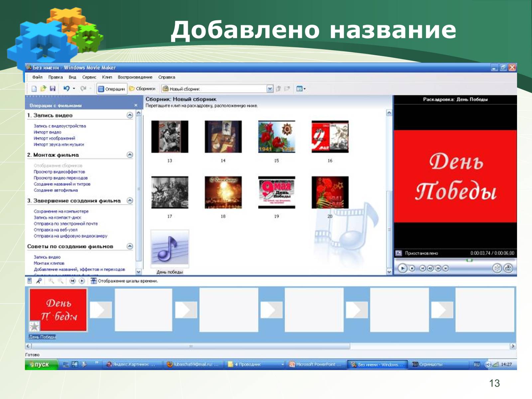
Task: Open the Новый сборник collection dropdown
Action: [270, 89]
